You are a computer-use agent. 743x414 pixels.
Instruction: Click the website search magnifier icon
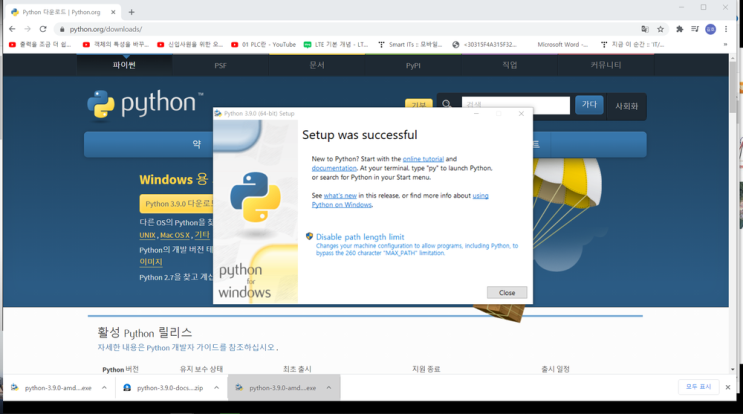pyautogui.click(x=446, y=104)
